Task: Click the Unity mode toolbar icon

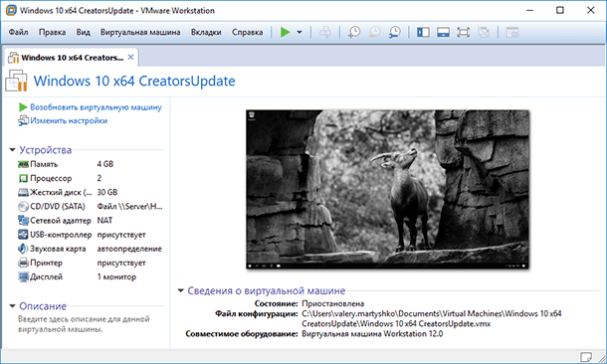Action: [x=484, y=32]
